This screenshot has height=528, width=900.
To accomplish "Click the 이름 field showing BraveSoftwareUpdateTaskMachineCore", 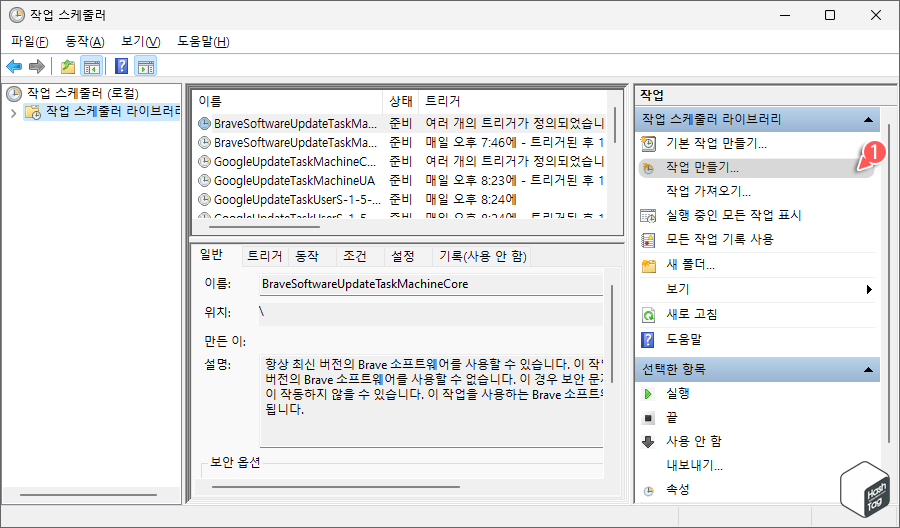I will pos(431,284).
